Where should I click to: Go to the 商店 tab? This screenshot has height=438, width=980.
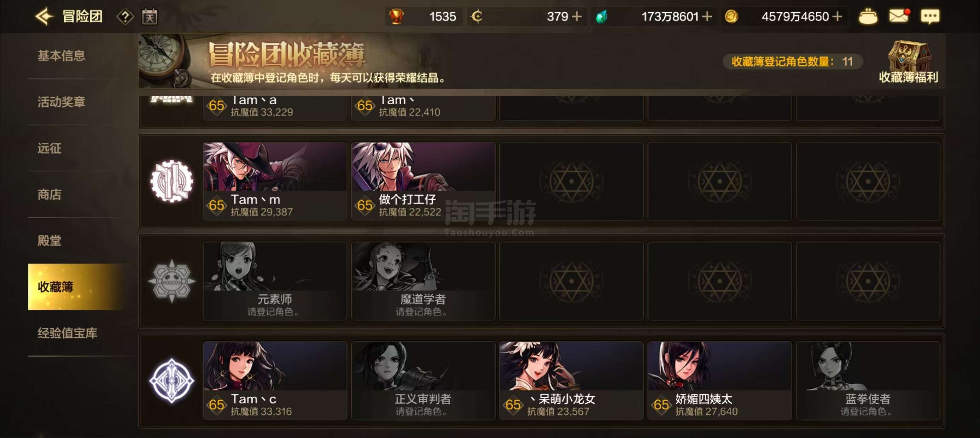[49, 194]
